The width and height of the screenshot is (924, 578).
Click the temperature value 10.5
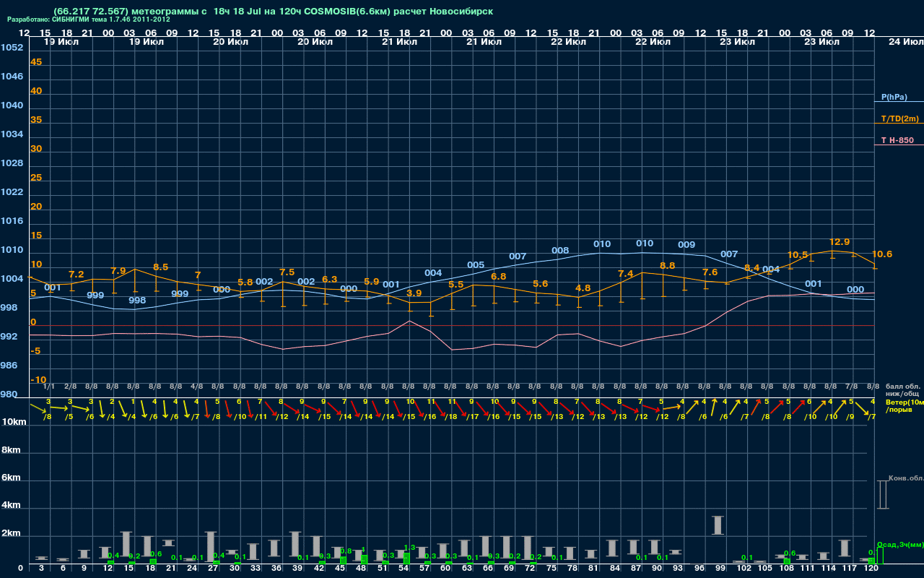798,255
